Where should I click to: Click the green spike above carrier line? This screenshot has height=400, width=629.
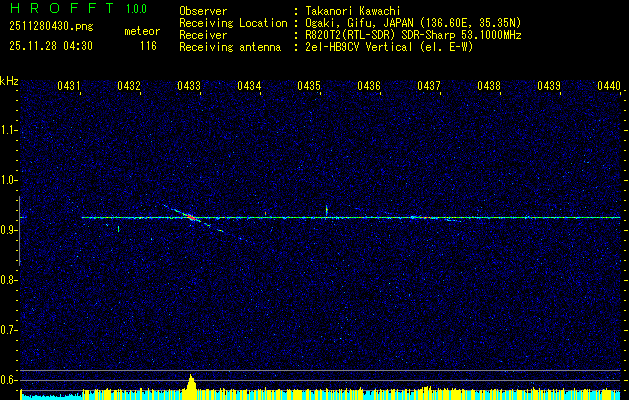(327, 209)
